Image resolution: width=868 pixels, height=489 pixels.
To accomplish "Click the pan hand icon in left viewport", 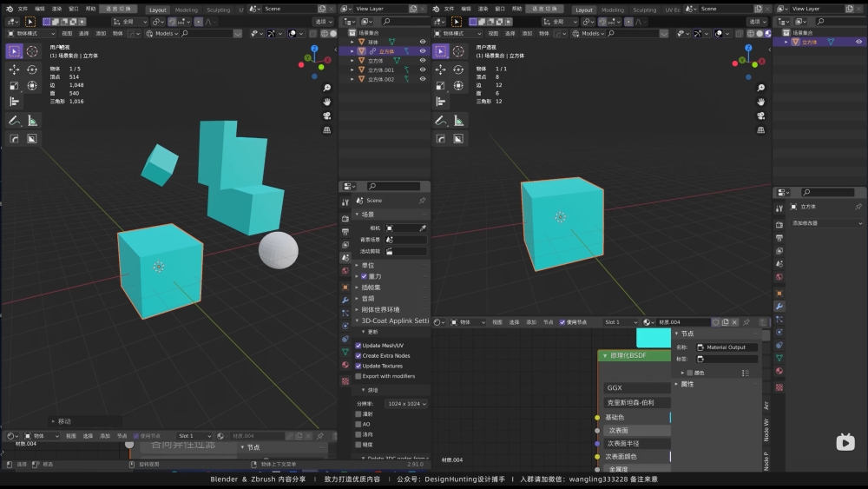I will tap(327, 102).
